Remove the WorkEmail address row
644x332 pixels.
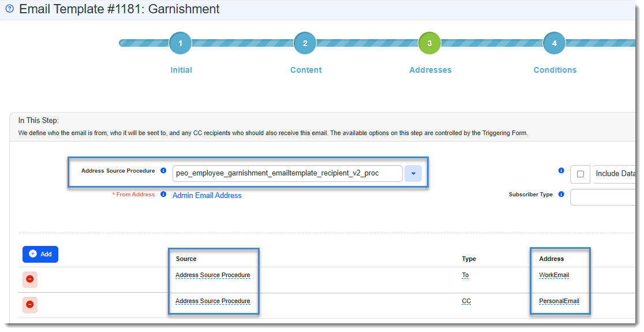30,279
